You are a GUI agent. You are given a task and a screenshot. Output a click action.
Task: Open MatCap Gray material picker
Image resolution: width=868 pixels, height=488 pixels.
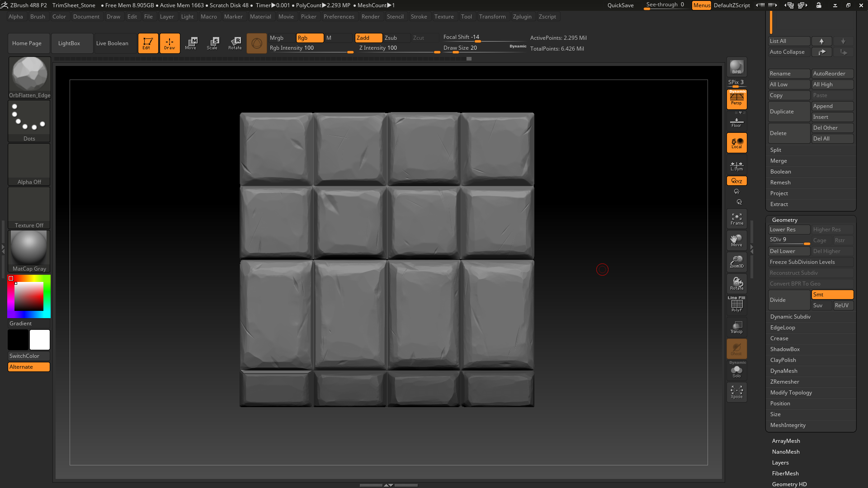click(x=29, y=251)
